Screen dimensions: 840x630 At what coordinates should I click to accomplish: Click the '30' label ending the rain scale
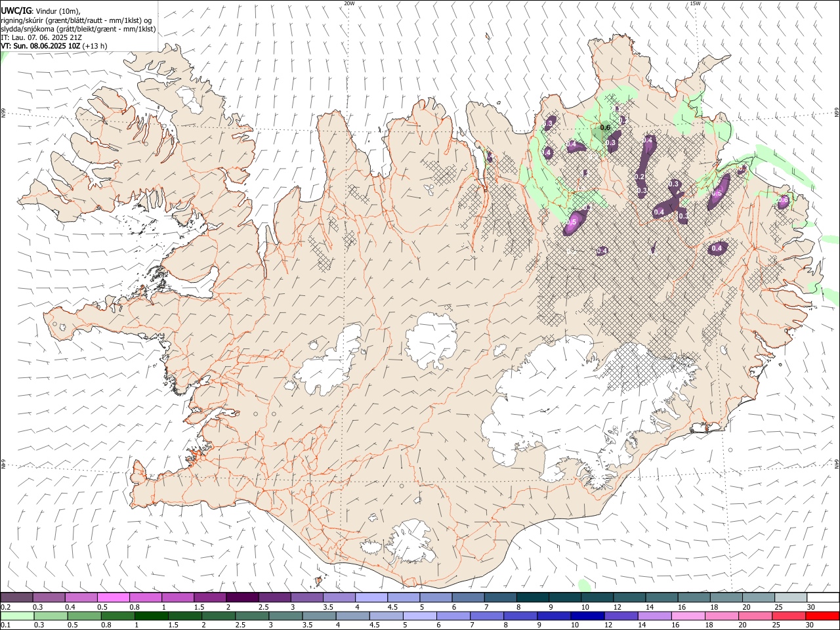tap(811, 625)
